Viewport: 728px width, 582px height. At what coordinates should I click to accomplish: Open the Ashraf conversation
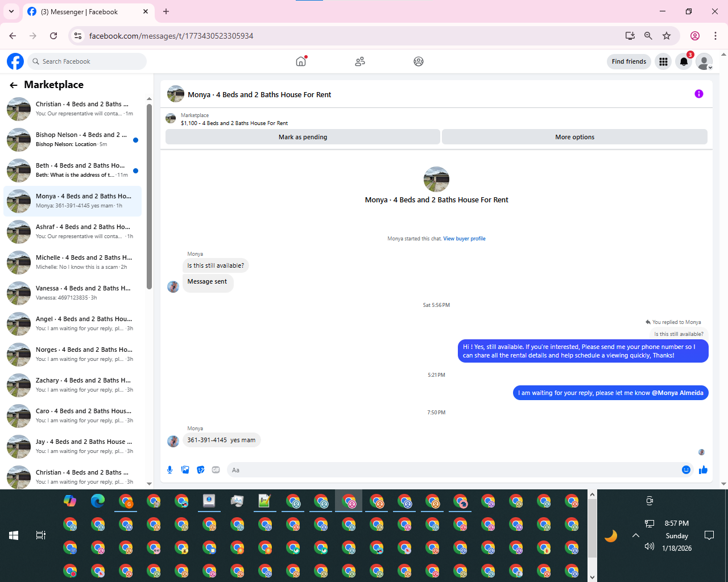point(72,232)
